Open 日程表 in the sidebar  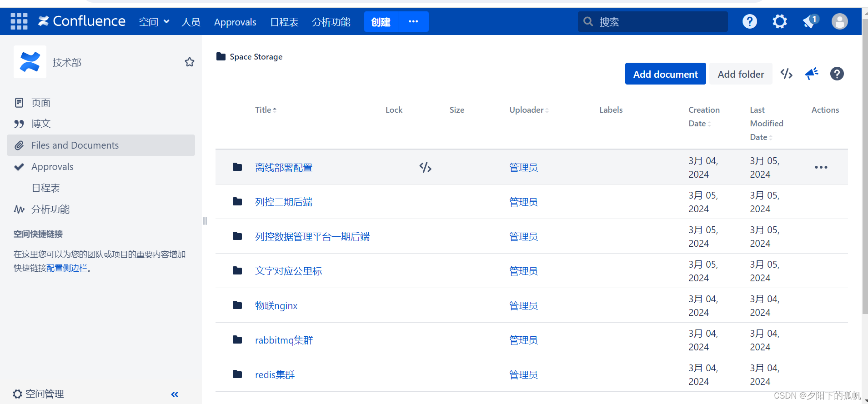101,188
